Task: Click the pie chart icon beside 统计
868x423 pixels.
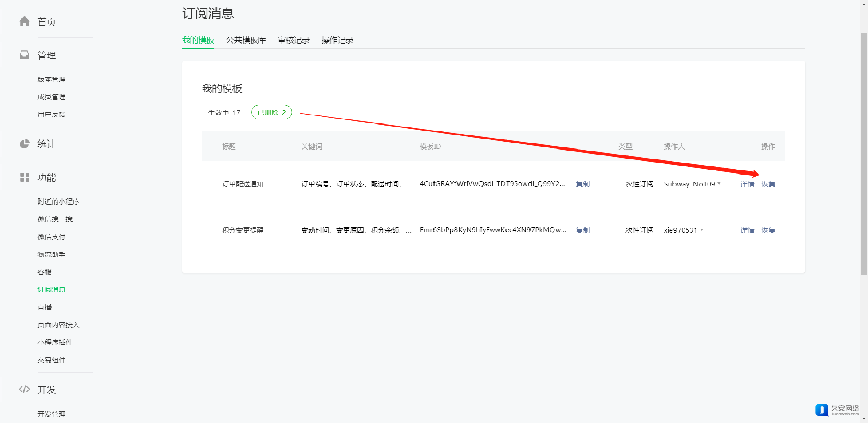Action: click(25, 144)
